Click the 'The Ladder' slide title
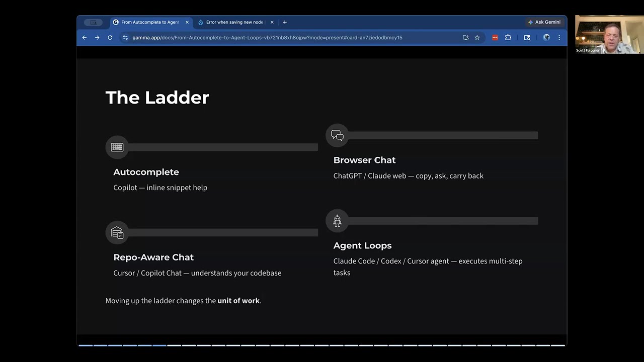 (x=157, y=98)
